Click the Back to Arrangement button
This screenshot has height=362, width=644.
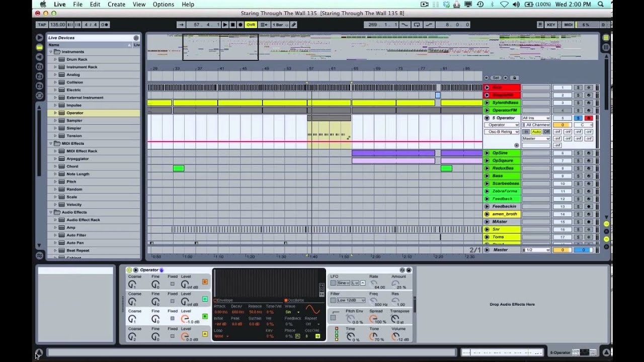coord(264,25)
